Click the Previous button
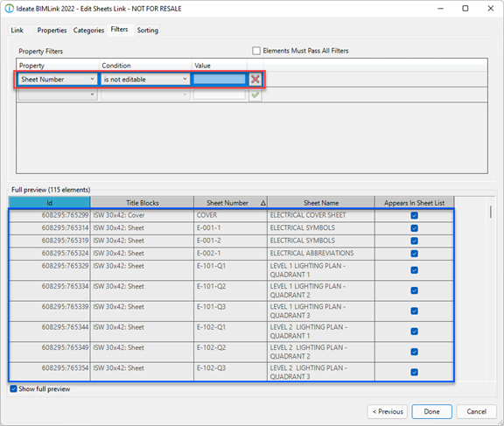Screen dimensions: 504x426 tap(388, 411)
